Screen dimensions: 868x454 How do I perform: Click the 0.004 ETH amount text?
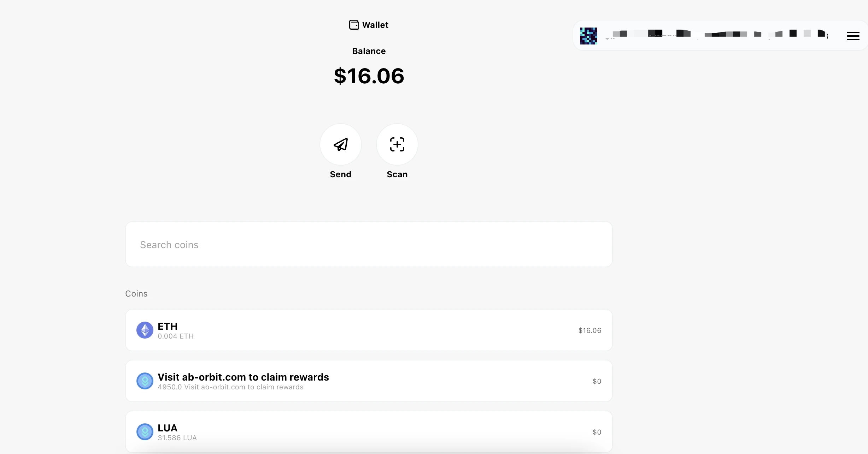[176, 336]
